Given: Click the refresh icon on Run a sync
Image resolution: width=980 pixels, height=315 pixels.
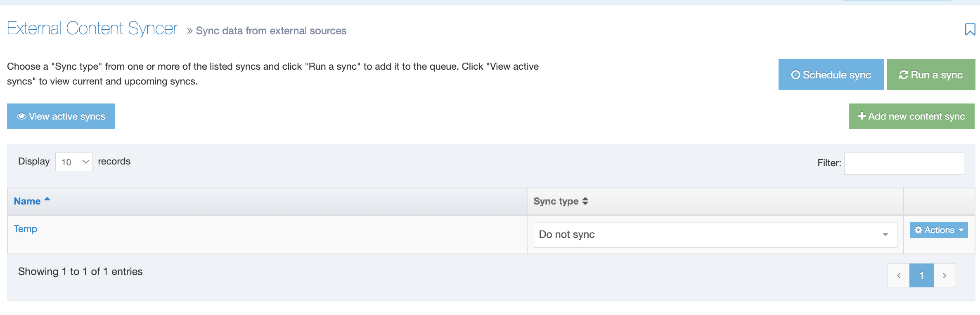Looking at the screenshot, I should (903, 75).
